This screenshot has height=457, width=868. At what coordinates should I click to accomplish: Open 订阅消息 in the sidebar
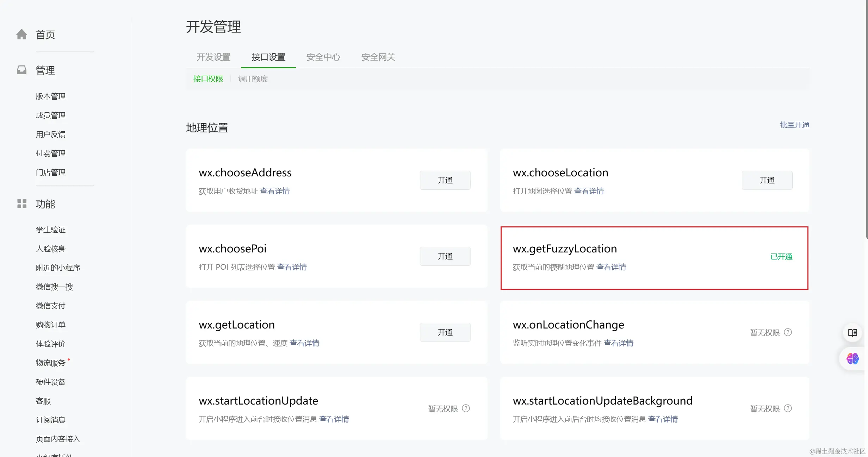coord(51,420)
